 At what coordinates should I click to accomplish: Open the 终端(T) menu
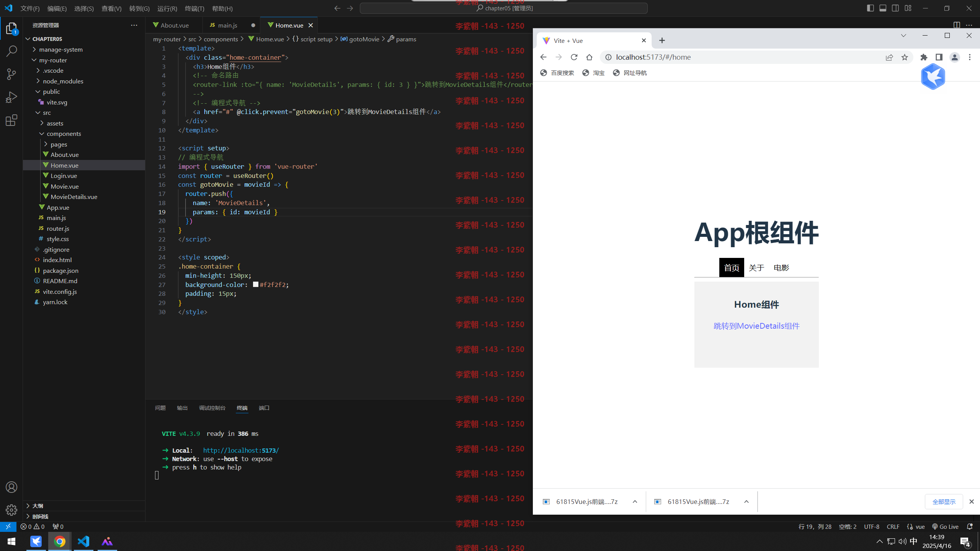194,8
